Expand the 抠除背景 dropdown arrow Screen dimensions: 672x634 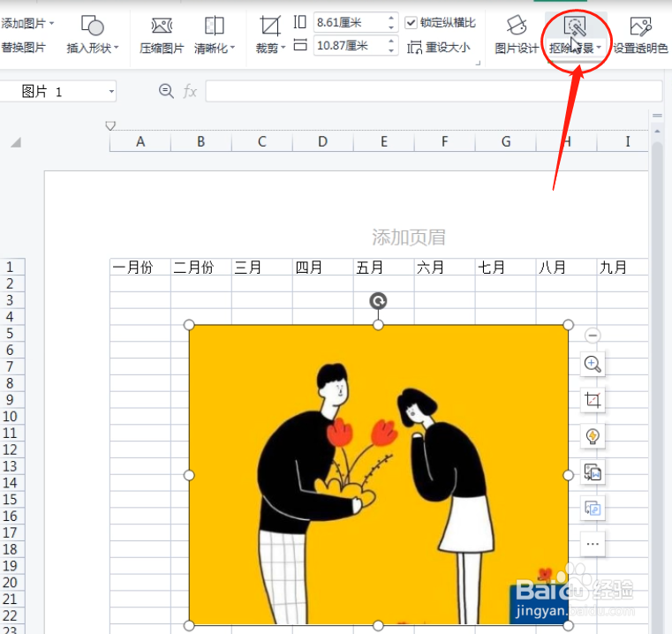point(599,47)
